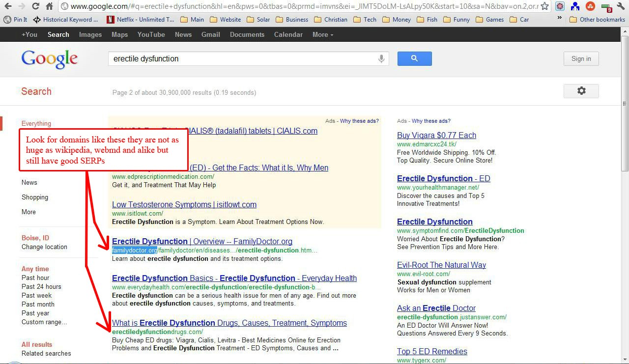Viewport: 629px width, 364px height.
Task: Filter results to Past month
Action: (x=38, y=304)
